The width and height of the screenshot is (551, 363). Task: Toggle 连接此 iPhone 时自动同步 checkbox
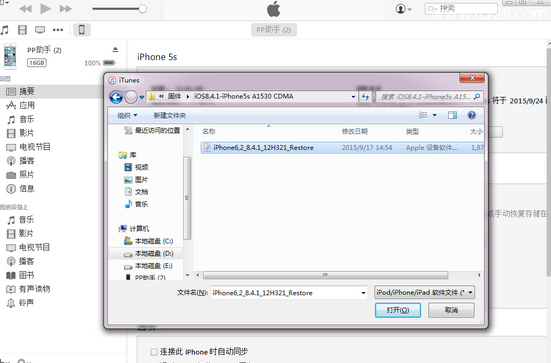(154, 352)
